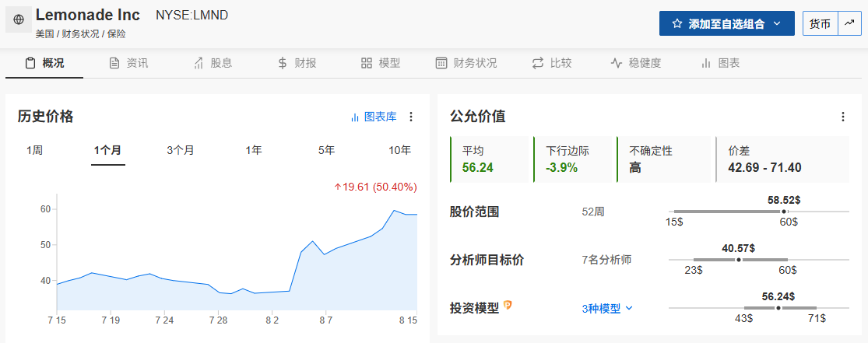Click the 投资模型 range bar marker
Image resolution: width=868 pixels, height=343 pixels.
pyautogui.click(x=778, y=307)
